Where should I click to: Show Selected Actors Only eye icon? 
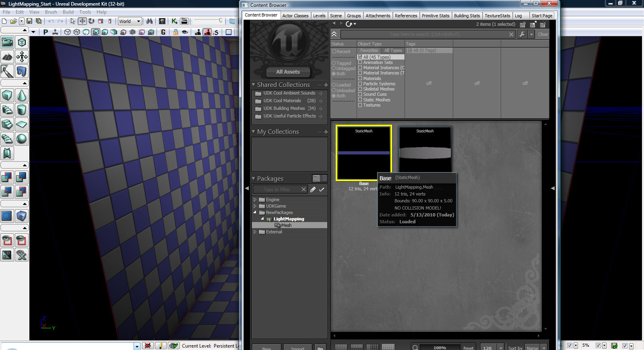[x=7, y=240]
